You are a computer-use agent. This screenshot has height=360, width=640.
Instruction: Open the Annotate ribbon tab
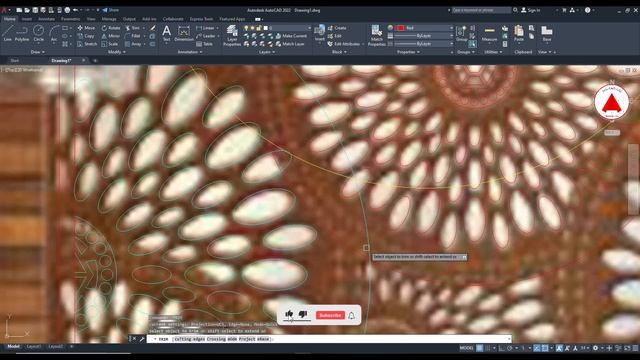click(46, 19)
